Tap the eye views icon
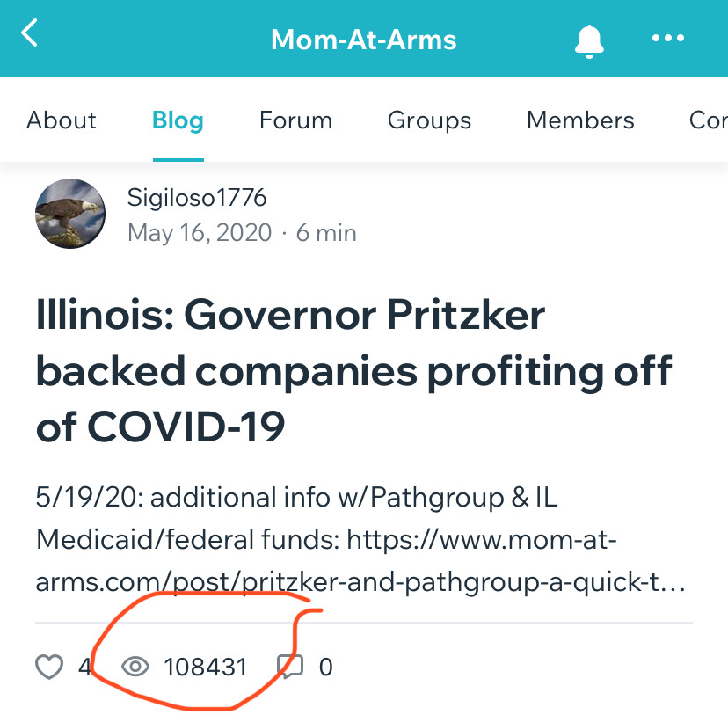Viewport: 728px width, 715px height. pos(135,667)
